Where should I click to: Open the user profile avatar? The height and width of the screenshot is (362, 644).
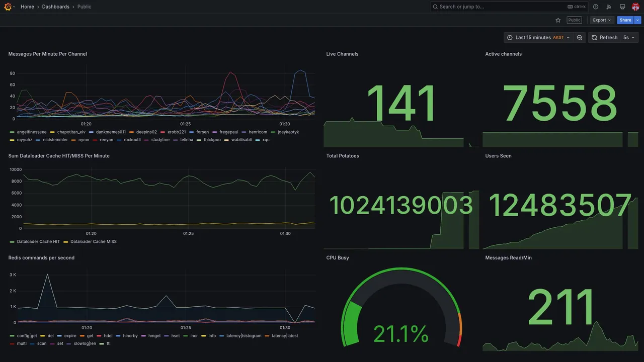click(635, 7)
